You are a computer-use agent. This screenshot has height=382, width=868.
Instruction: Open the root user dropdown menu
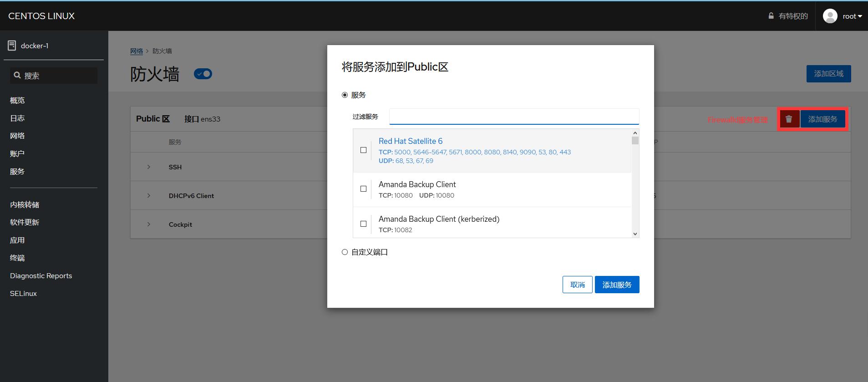(852, 16)
